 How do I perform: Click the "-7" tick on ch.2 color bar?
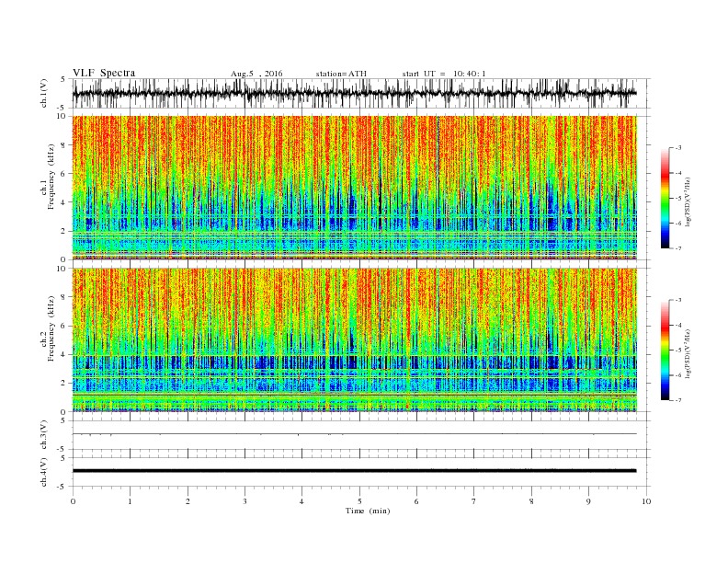pos(677,400)
